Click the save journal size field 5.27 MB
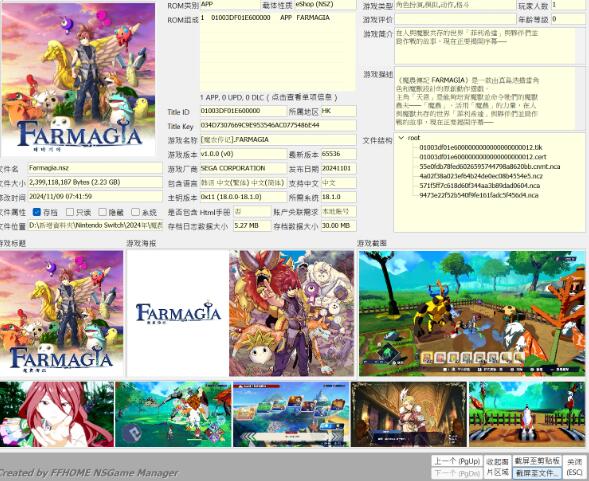Screen dimensions: 589x481 (x=252, y=226)
